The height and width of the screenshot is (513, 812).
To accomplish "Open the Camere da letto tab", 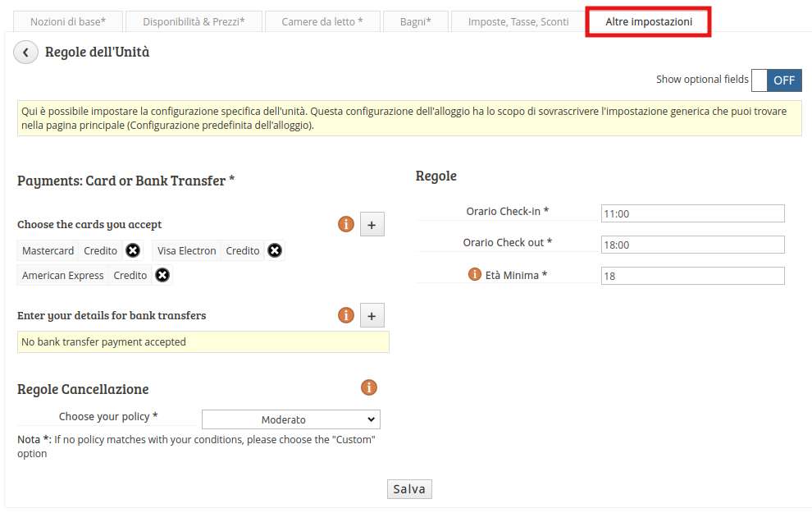I will point(322,22).
